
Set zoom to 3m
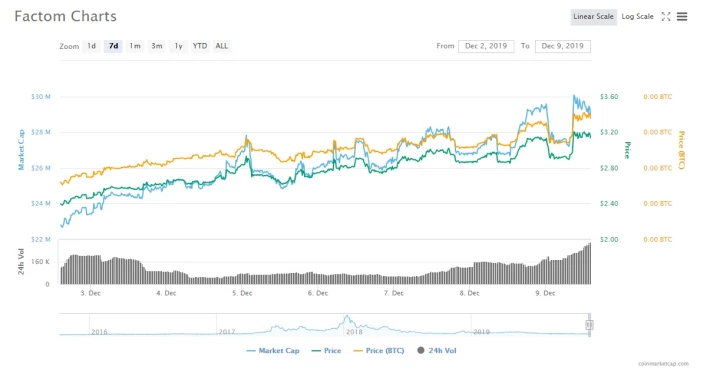157,46
